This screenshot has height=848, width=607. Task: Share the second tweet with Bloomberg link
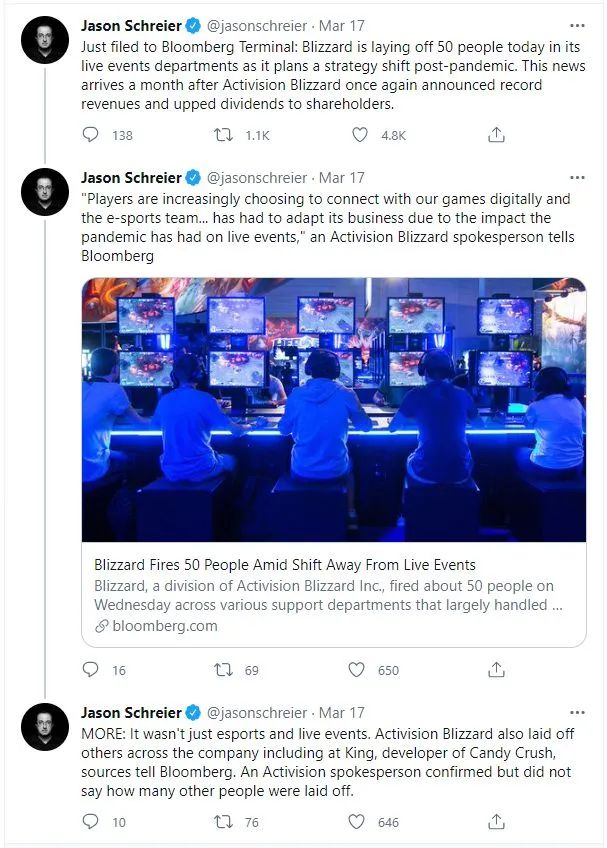click(496, 670)
